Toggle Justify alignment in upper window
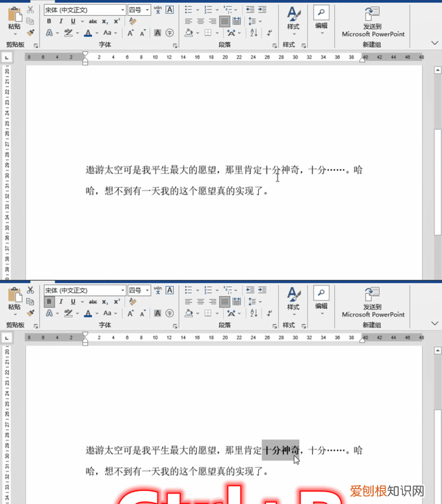The image size is (442, 504). [x=224, y=21]
